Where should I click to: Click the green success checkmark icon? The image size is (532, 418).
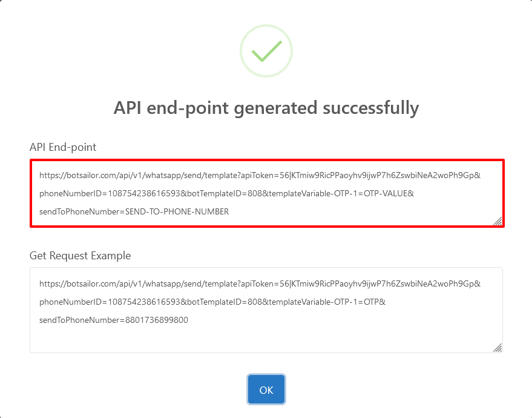(266, 51)
